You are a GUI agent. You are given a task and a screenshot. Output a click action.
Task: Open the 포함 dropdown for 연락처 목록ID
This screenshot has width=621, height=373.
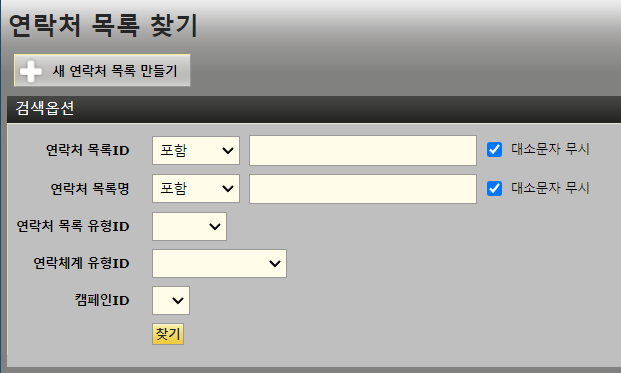pos(196,150)
